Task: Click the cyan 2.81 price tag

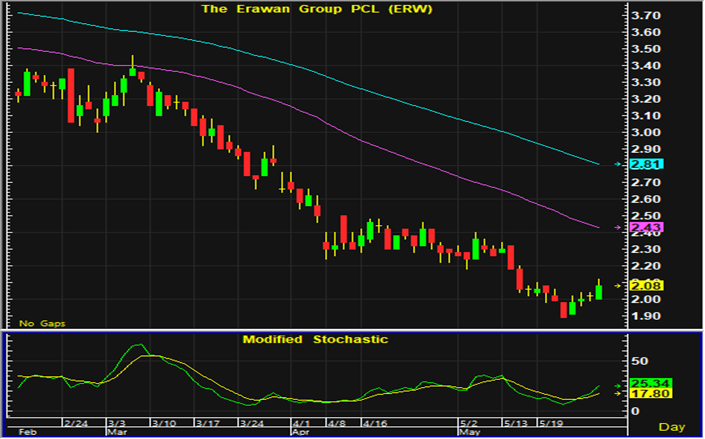Action: coord(647,164)
